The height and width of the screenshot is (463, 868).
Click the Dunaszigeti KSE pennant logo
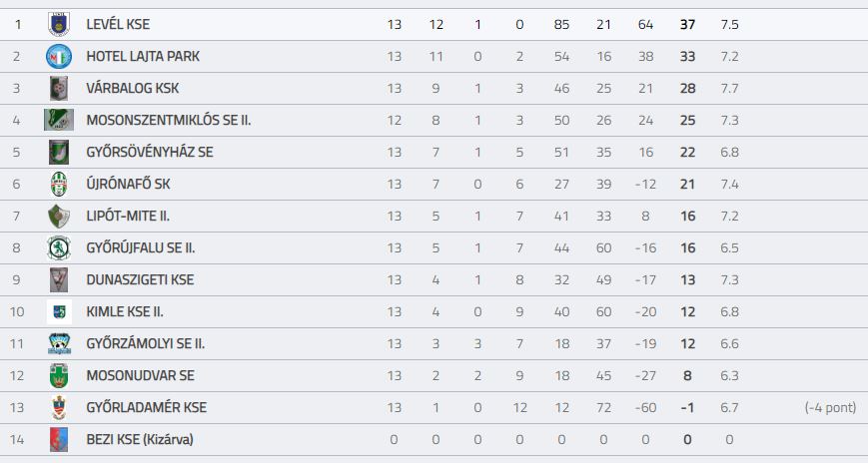[59, 280]
